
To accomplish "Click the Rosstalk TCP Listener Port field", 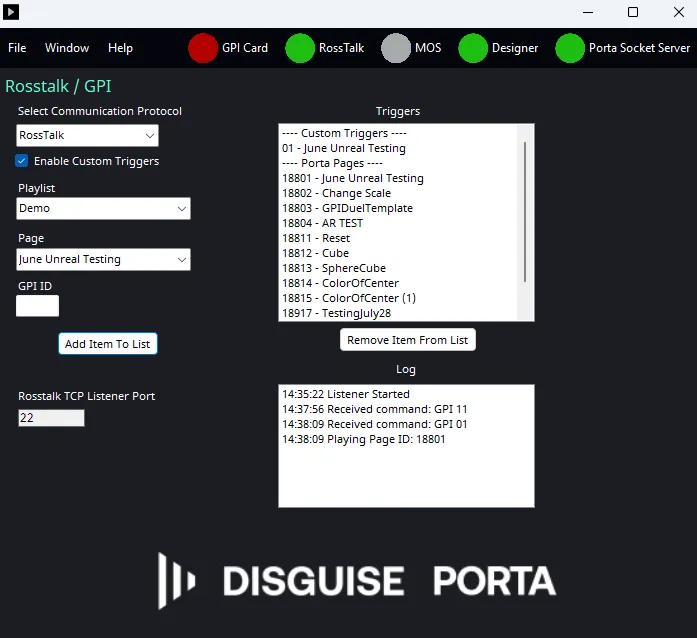I will (x=51, y=418).
